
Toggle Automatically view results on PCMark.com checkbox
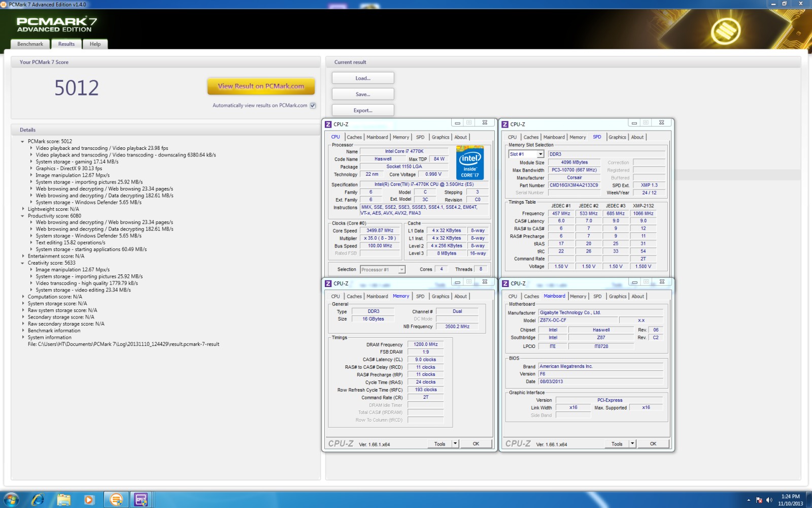click(313, 106)
